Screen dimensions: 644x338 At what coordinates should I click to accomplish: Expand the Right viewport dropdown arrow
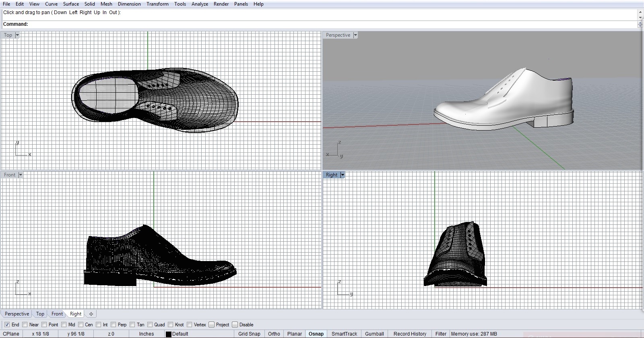[x=343, y=175]
